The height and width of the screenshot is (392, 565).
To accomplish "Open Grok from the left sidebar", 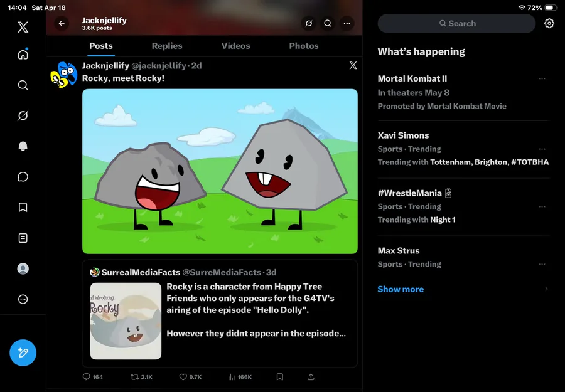I will click(23, 115).
